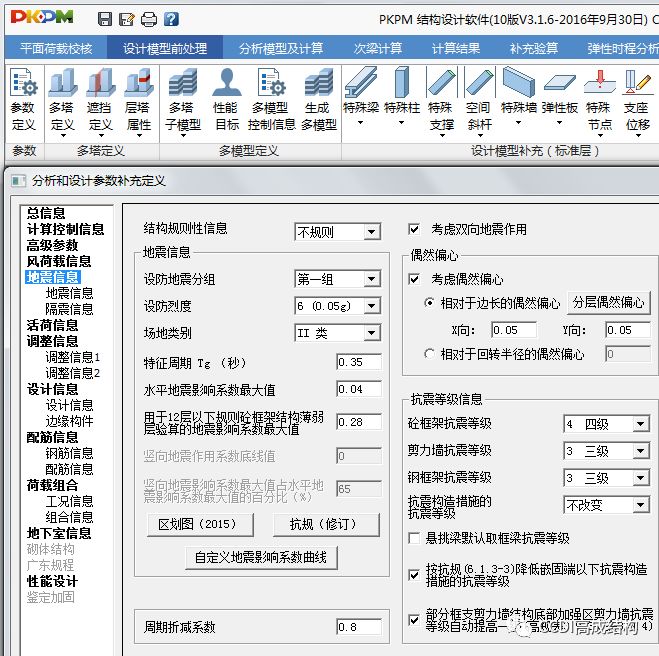Click the X向 accidental eccentricity field
This screenshot has width=659, height=656.
(x=514, y=330)
